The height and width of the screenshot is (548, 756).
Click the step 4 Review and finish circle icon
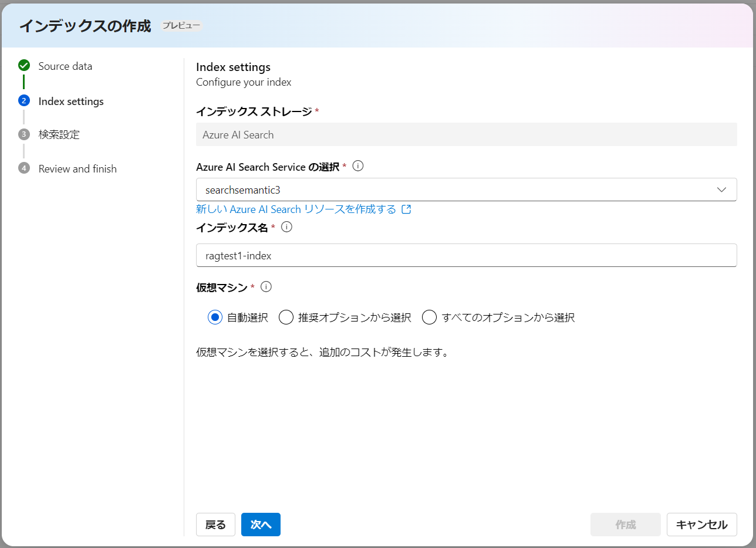point(24,168)
